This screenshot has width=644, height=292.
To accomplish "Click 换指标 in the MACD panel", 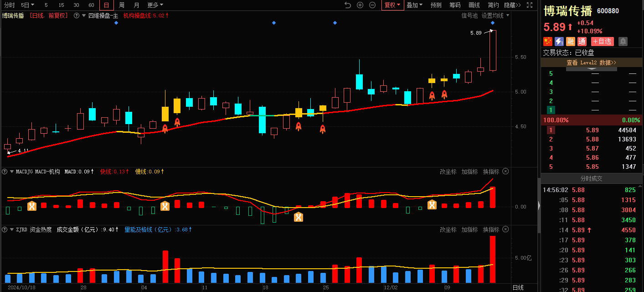I will click(x=491, y=172).
